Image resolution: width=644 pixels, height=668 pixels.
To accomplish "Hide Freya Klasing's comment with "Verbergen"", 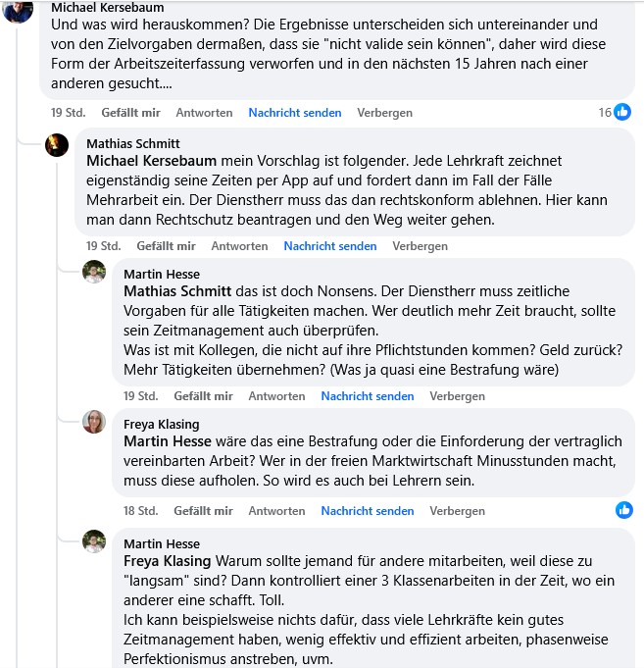I will tap(457, 511).
